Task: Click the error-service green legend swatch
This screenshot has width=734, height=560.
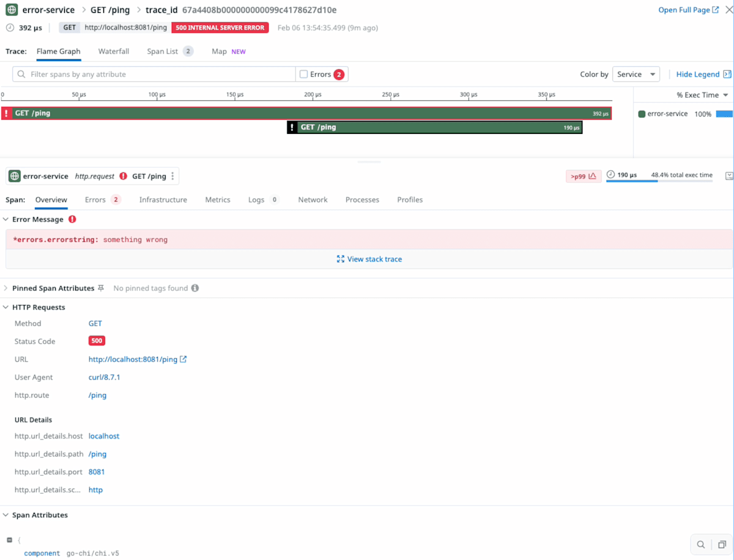Action: [642, 114]
